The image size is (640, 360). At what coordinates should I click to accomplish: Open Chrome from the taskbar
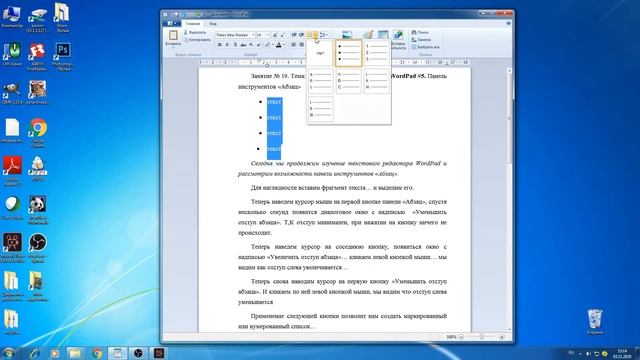point(97,353)
